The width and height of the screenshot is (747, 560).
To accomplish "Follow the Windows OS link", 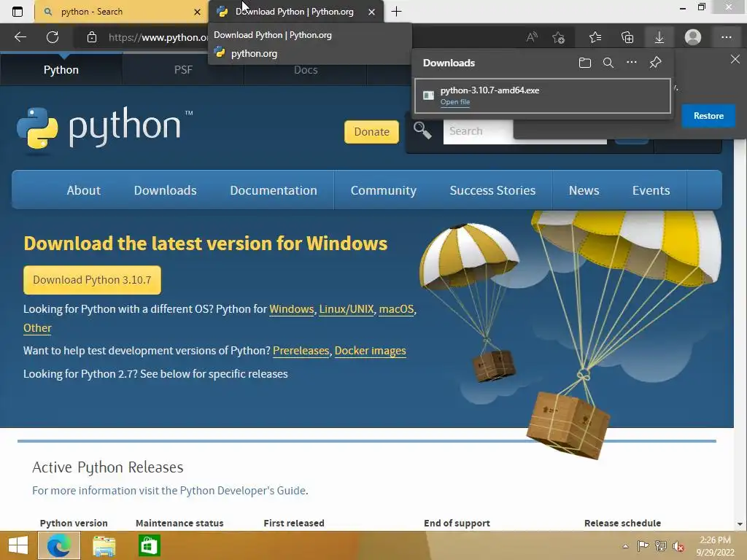I will point(292,309).
